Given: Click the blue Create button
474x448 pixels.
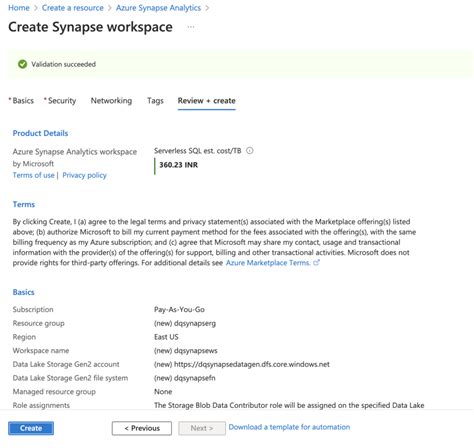Looking at the screenshot, I should (x=31, y=428).
